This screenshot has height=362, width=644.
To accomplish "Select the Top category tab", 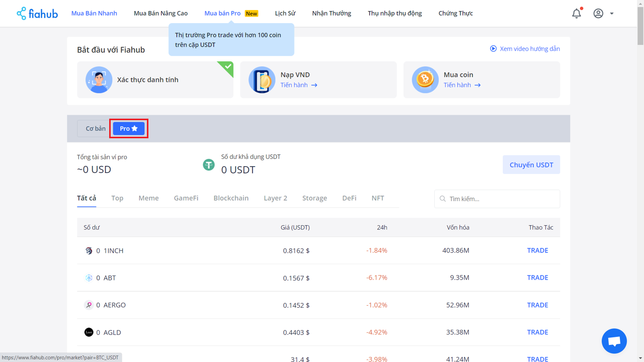I will [x=117, y=198].
